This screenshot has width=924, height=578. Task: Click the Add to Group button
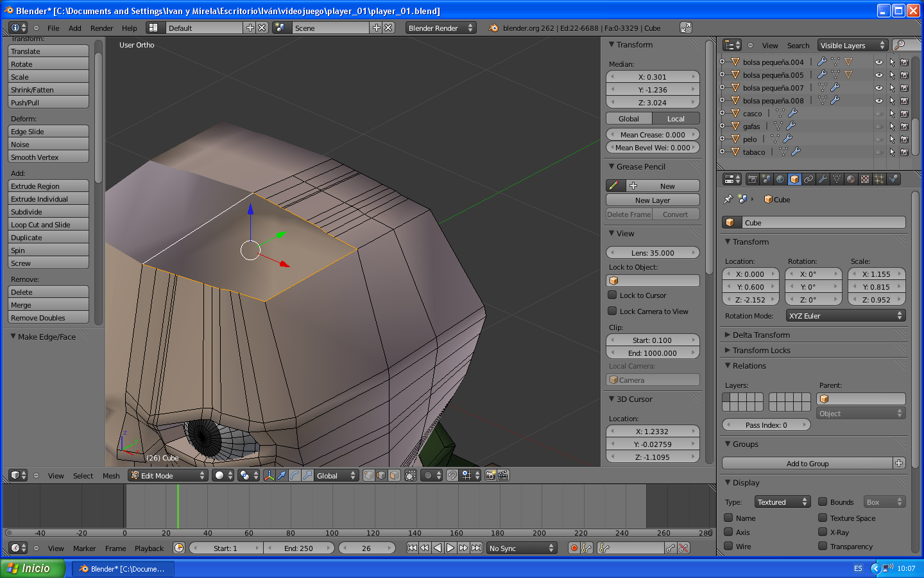pyautogui.click(x=807, y=464)
